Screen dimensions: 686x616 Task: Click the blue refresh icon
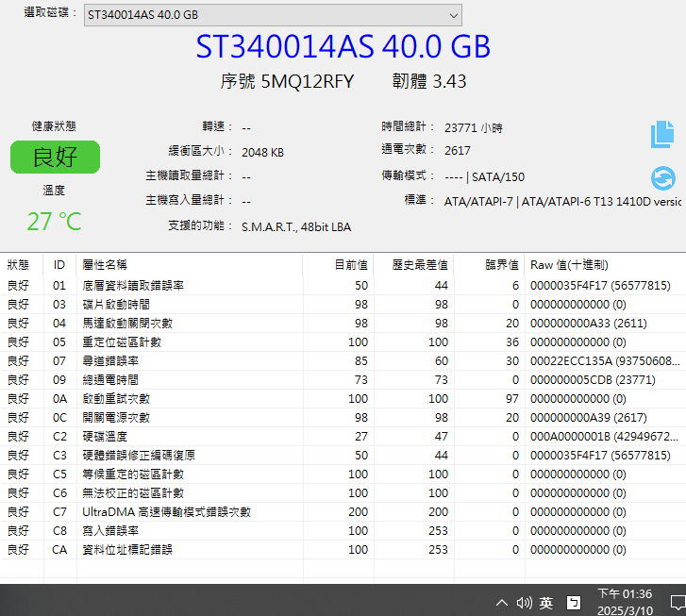pos(662,178)
